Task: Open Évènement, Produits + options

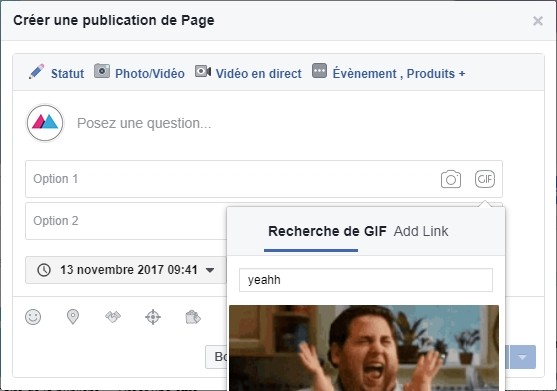Action: (399, 74)
